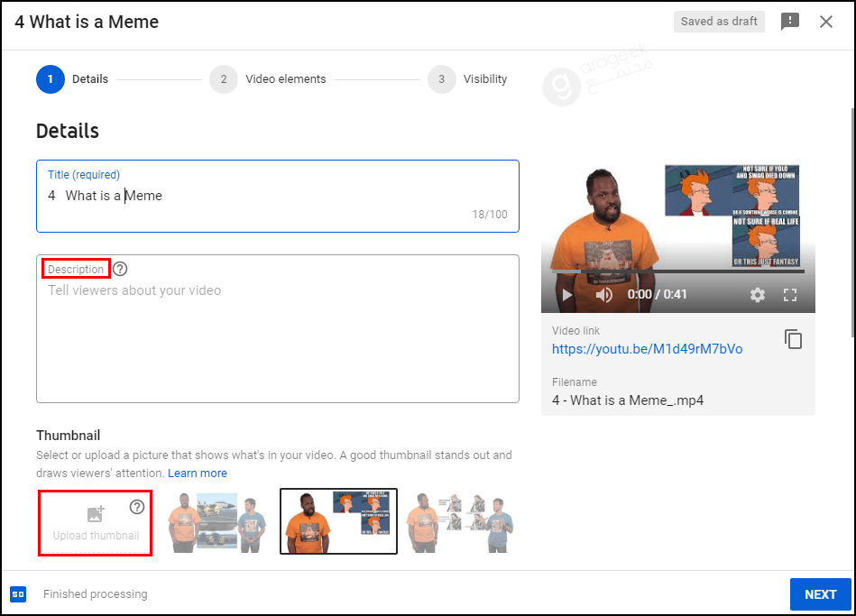The image size is (856, 616).
Task: Click the '18/100' character counter
Action: 490,214
